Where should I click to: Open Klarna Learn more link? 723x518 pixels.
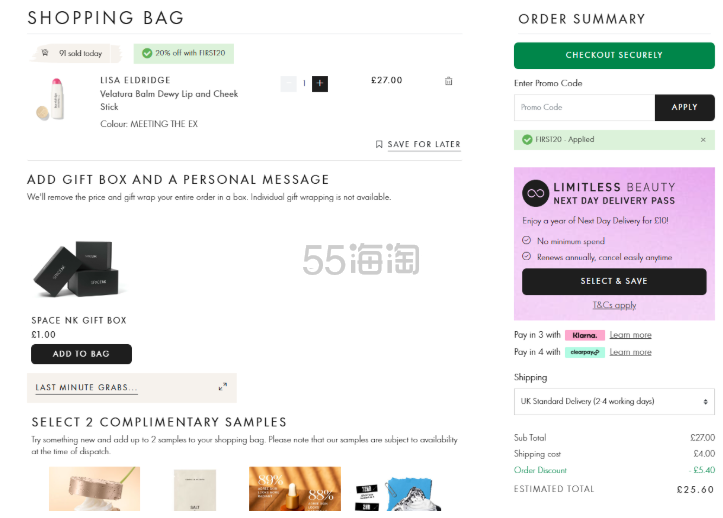(630, 335)
